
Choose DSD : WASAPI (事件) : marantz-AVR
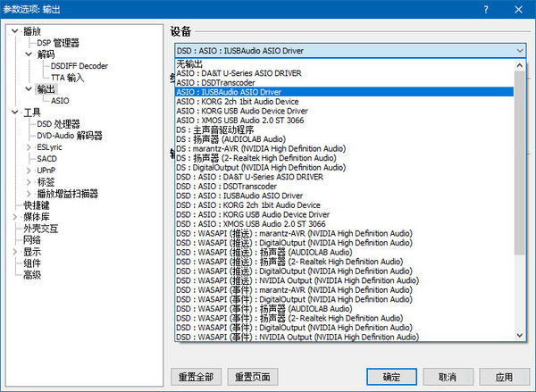click(x=344, y=290)
